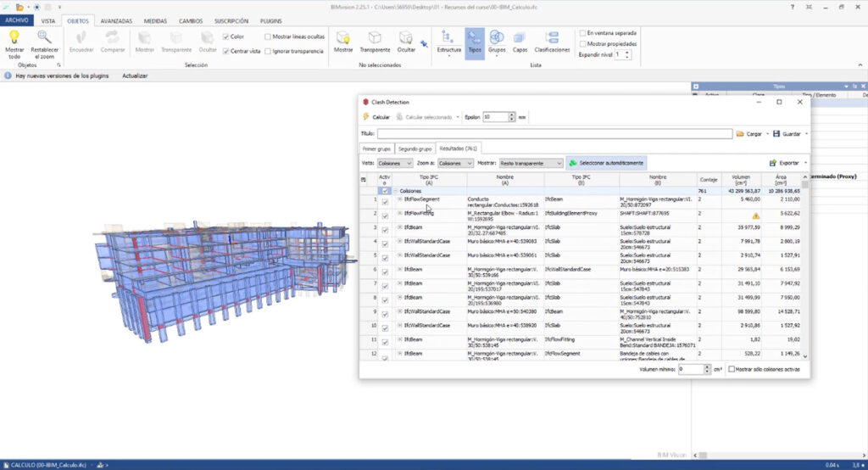The width and height of the screenshot is (868, 470).
Task: Open the Clasificaciones list icon
Action: click(552, 37)
